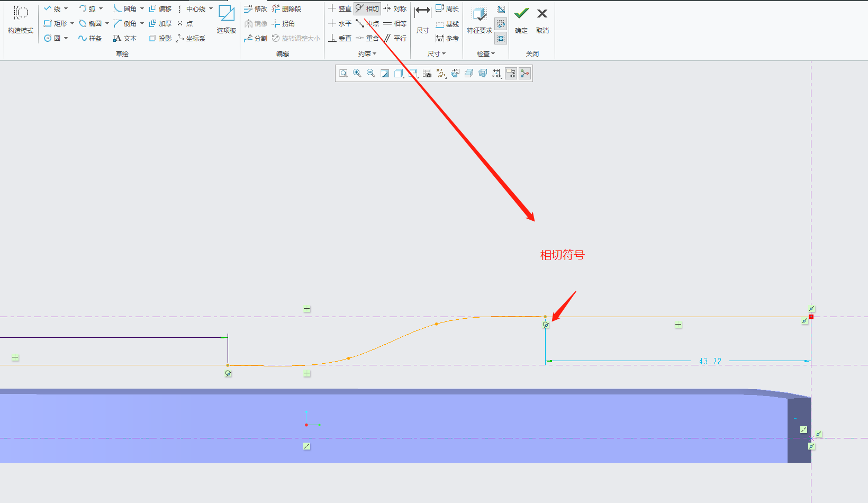This screenshot has width=868, height=503.
Task: Click the 分割 divide tool
Action: 256,38
